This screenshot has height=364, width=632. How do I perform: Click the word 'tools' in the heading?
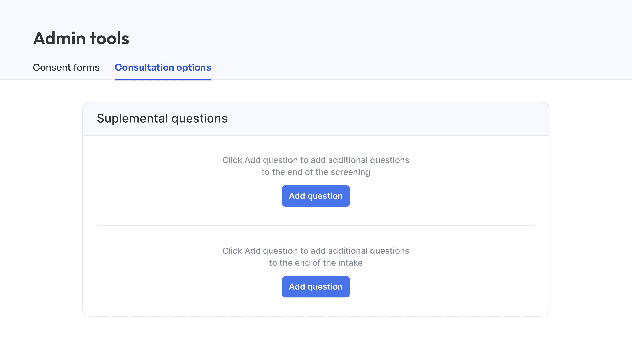coord(109,39)
